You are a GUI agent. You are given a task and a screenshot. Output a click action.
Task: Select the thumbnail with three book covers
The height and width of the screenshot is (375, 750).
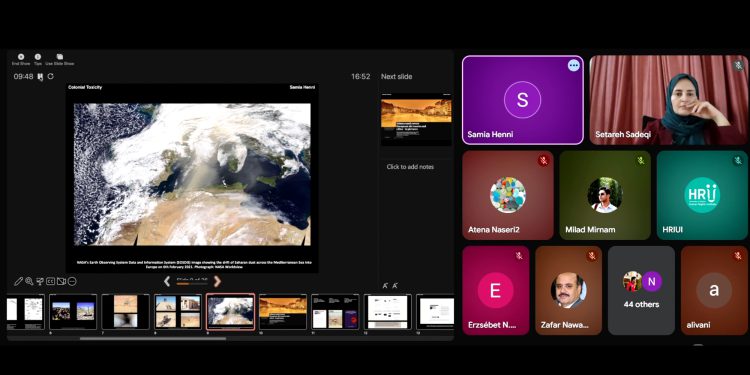click(x=335, y=312)
